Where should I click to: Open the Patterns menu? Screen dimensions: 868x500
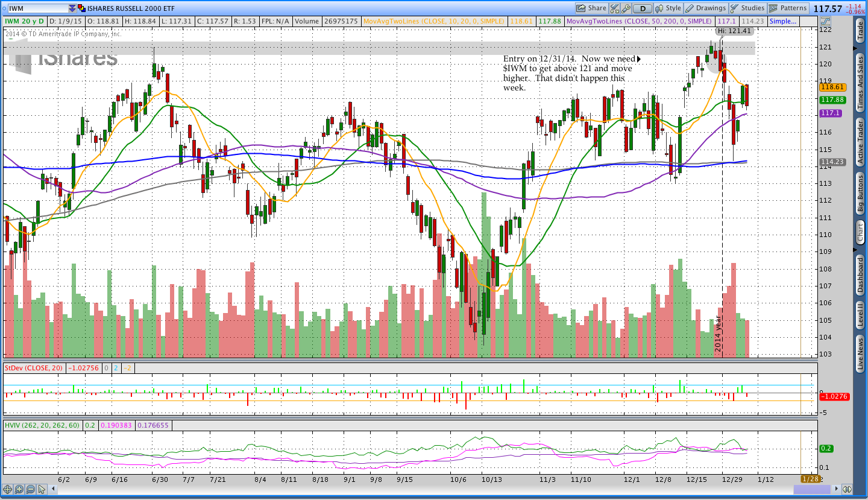[x=788, y=8]
